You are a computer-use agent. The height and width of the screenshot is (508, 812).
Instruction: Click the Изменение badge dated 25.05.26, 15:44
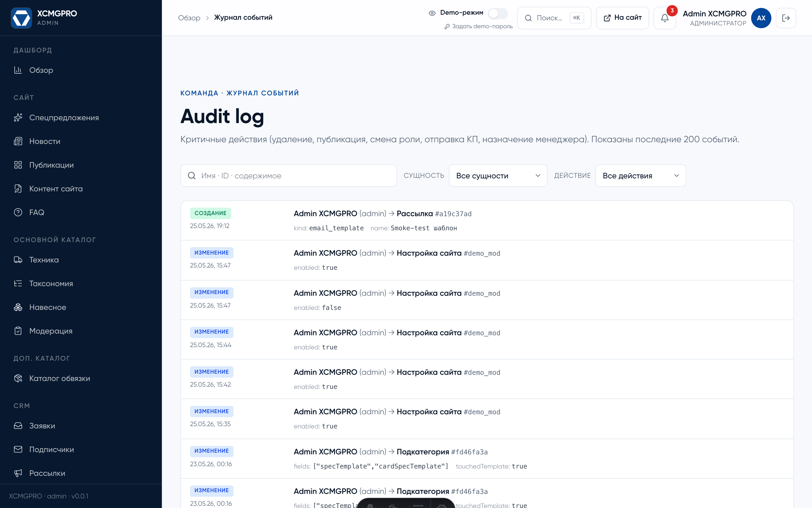pyautogui.click(x=211, y=332)
